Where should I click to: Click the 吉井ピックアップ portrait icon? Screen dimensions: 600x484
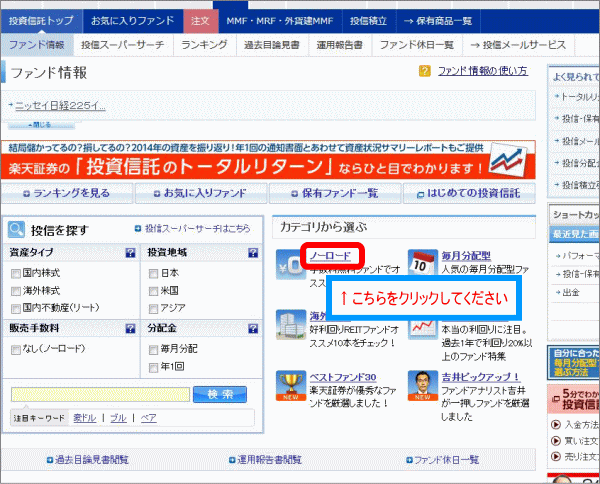pos(422,386)
